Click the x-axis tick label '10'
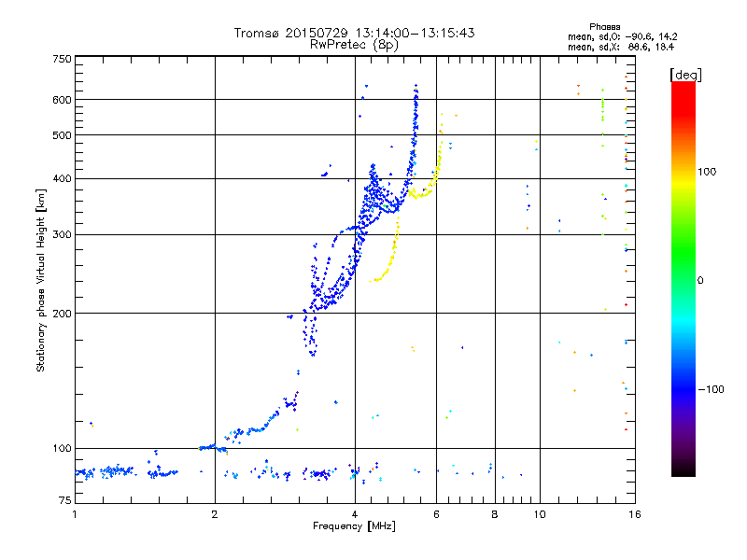The image size is (747, 560). tap(540, 514)
